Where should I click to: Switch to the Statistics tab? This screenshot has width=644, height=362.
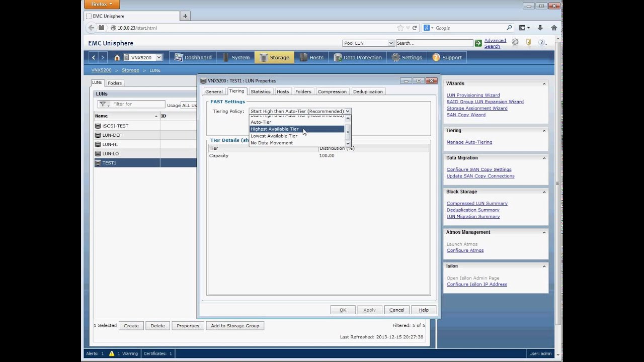(260, 92)
